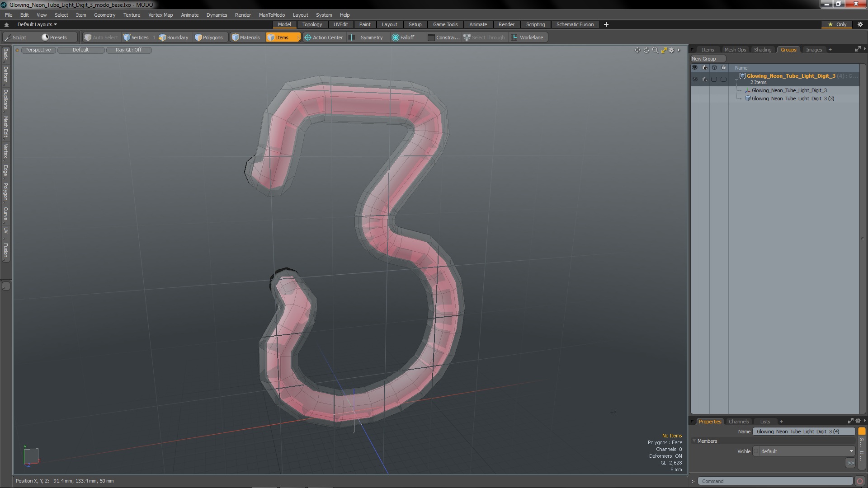Toggle Auto Select mode

(x=101, y=38)
